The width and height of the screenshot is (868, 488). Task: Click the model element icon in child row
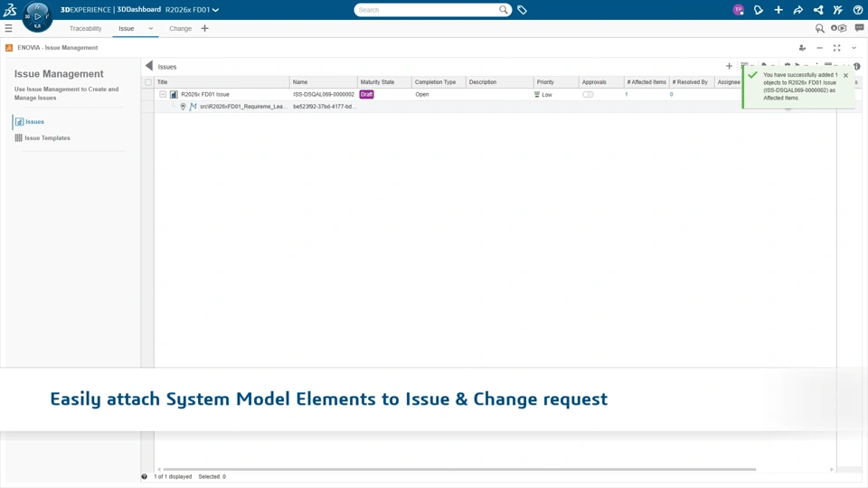[193, 107]
